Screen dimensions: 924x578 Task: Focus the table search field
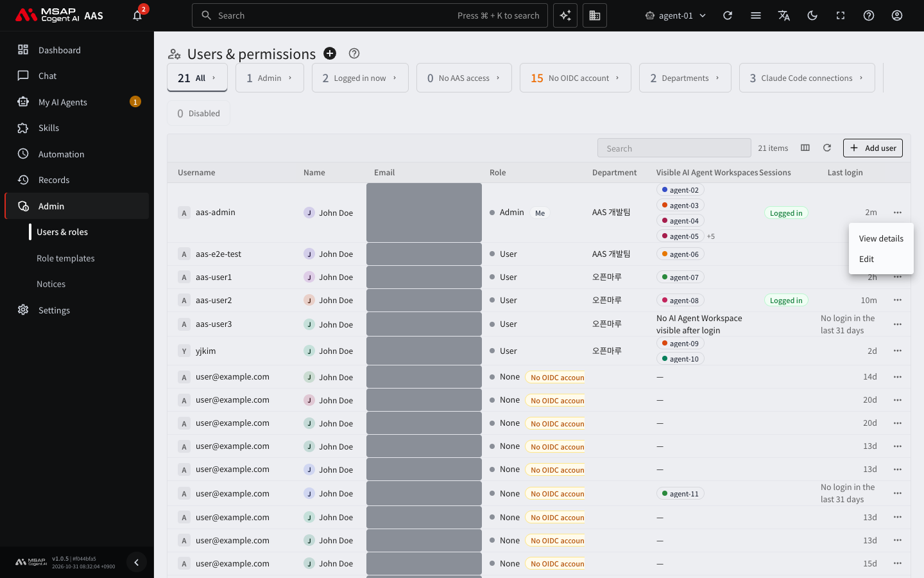pos(674,148)
